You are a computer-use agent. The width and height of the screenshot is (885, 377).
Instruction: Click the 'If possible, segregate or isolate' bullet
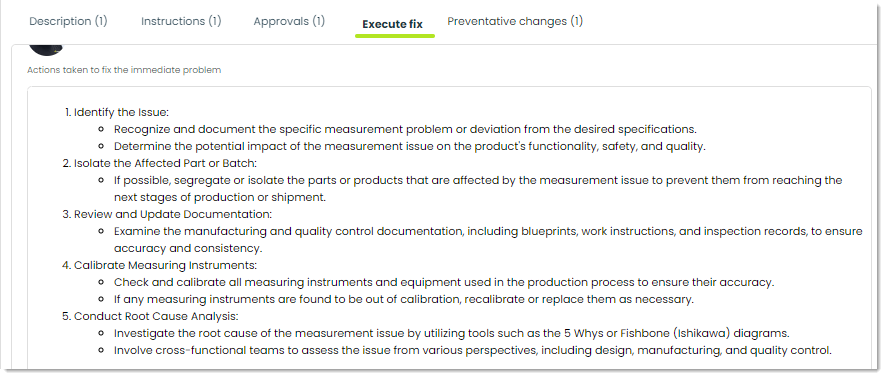pyautogui.click(x=478, y=188)
